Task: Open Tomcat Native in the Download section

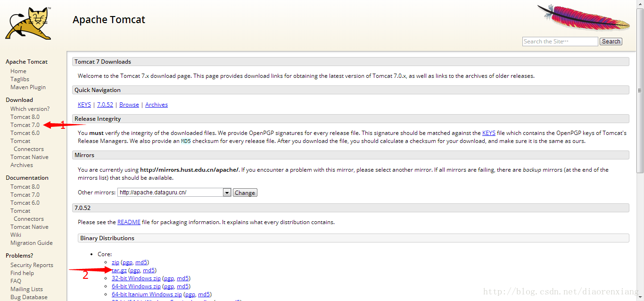Action: click(29, 157)
